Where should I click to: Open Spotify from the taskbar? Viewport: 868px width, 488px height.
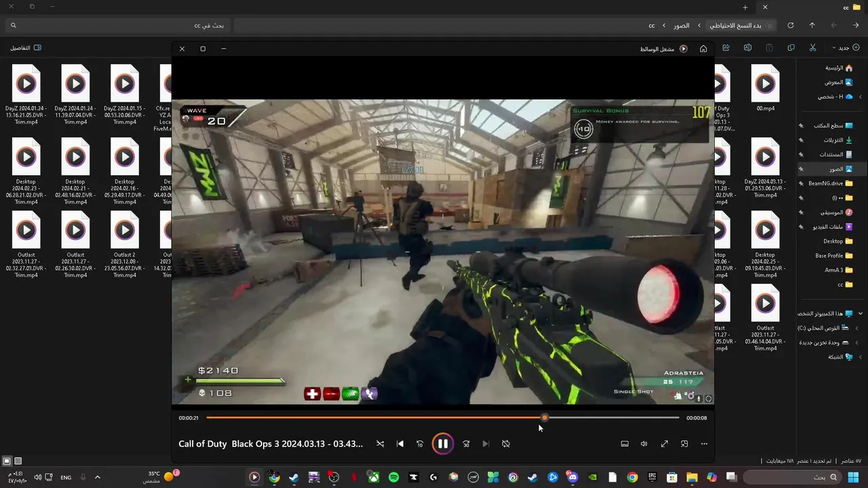[393, 477]
